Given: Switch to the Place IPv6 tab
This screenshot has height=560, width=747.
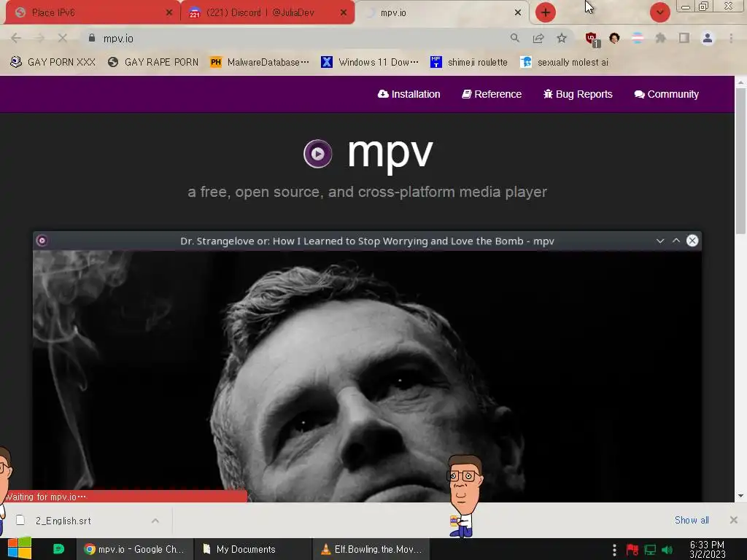Looking at the screenshot, I should 90,13.
